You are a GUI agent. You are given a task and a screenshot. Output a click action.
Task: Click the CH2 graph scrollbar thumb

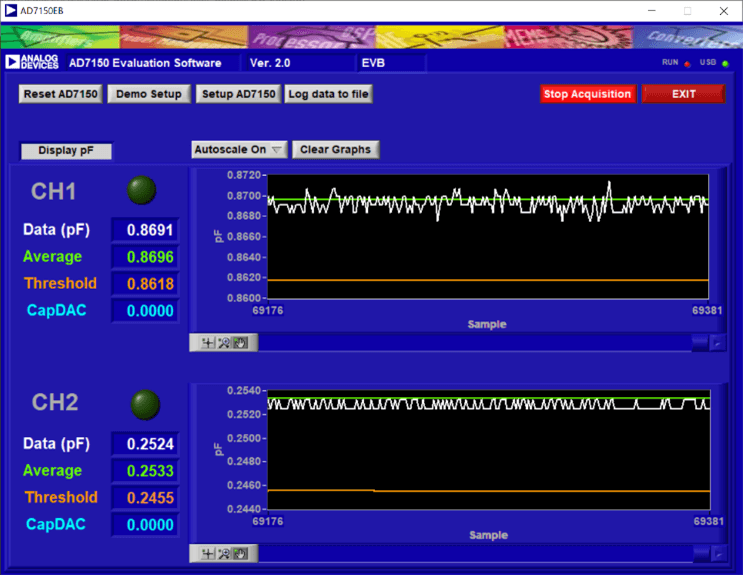(701, 553)
